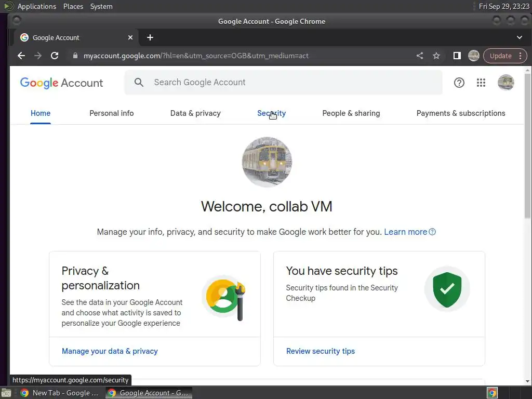The image size is (532, 399).
Task: Select Google Account taskbar window entry
Action: click(x=149, y=393)
